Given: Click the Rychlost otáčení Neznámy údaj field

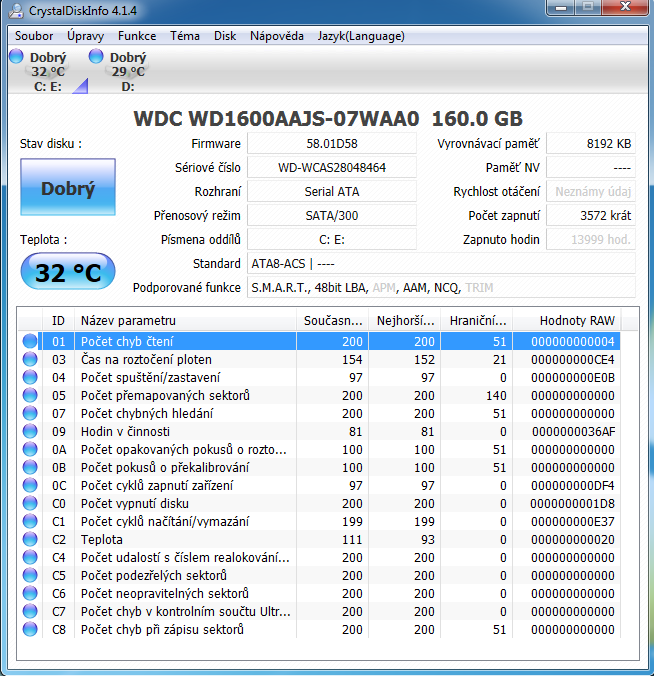Looking at the screenshot, I should point(591,191).
